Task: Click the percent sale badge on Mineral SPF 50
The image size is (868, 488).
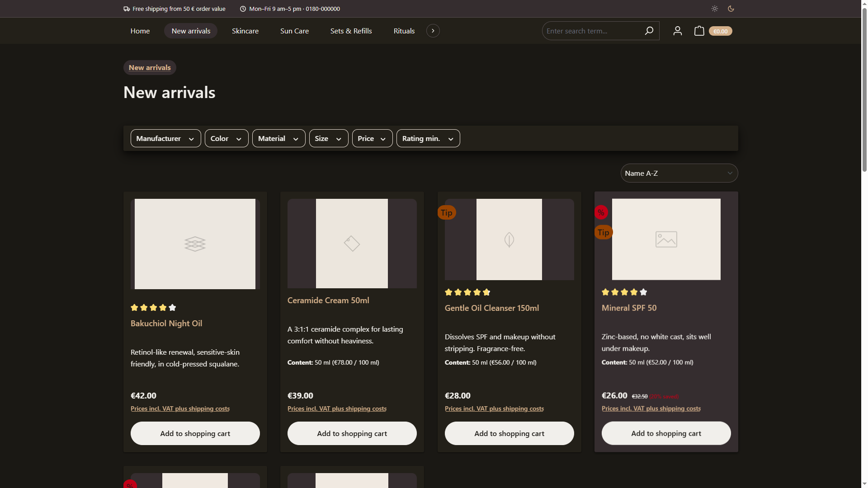Action: pos(601,212)
